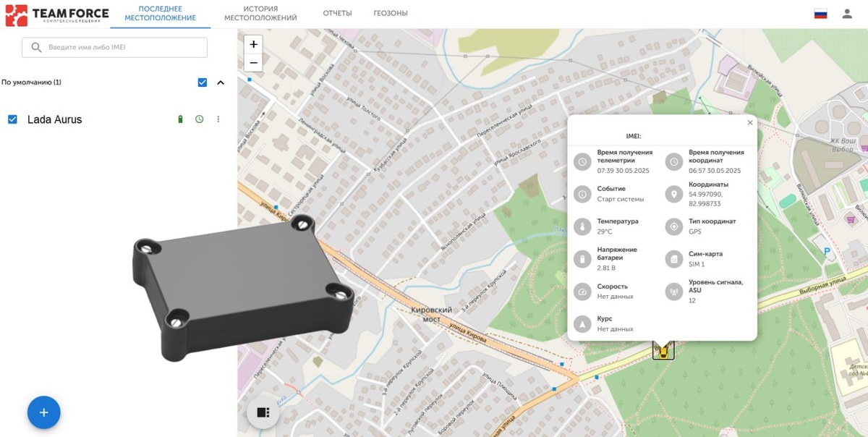This screenshot has height=437, width=868.
Task: Click the Координаты location pin icon
Action: [x=674, y=194]
